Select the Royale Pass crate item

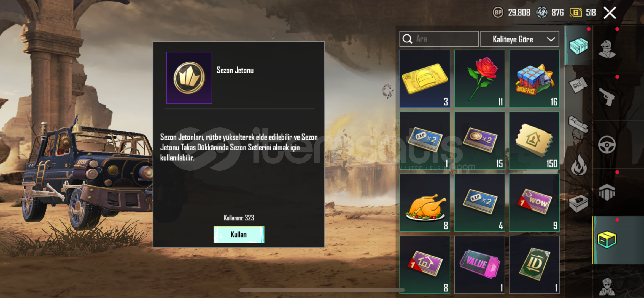[x=534, y=79]
